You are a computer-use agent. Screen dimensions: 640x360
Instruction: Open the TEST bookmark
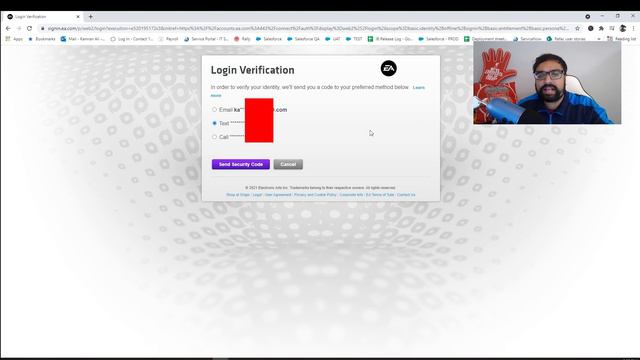tap(354, 39)
